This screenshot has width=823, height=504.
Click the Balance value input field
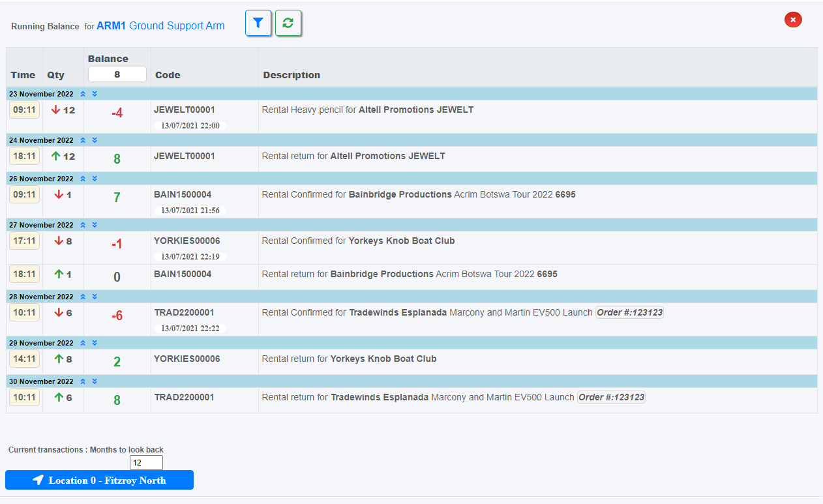pos(117,74)
